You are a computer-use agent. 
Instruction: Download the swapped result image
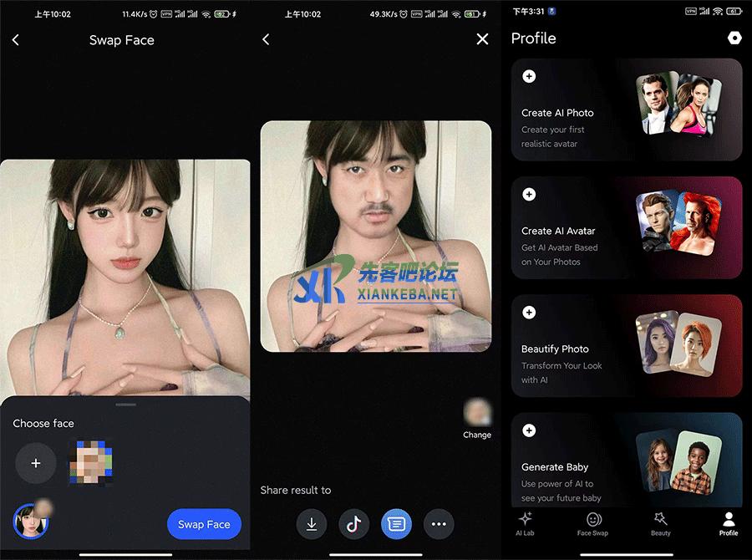point(312,524)
